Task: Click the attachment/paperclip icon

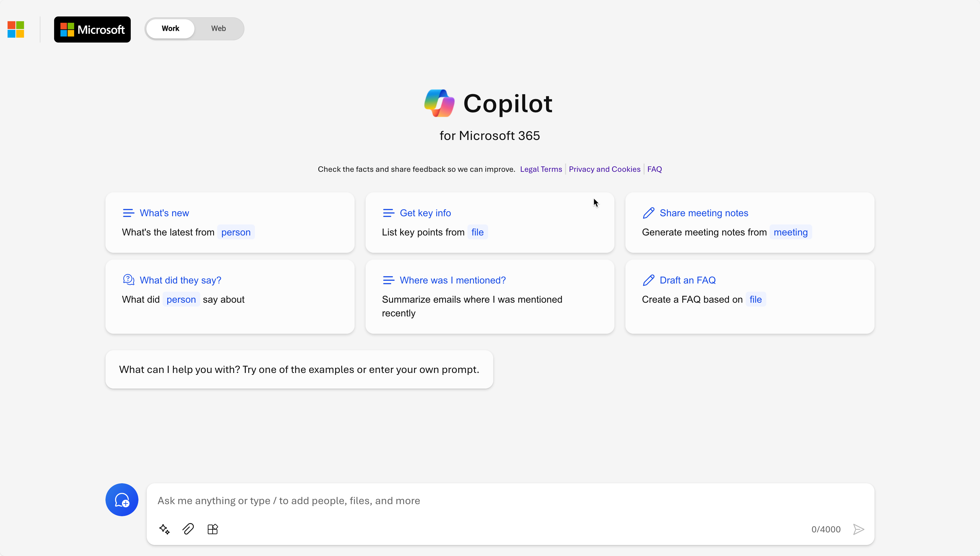Action: tap(188, 529)
